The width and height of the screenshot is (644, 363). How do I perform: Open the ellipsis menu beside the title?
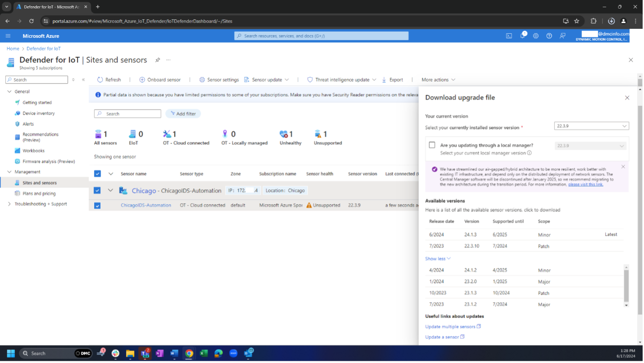coord(168,60)
